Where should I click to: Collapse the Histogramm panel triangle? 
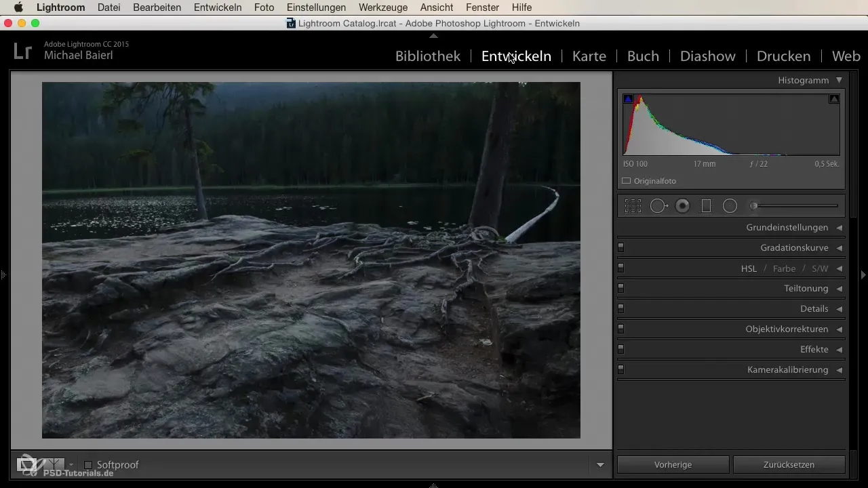(839, 80)
